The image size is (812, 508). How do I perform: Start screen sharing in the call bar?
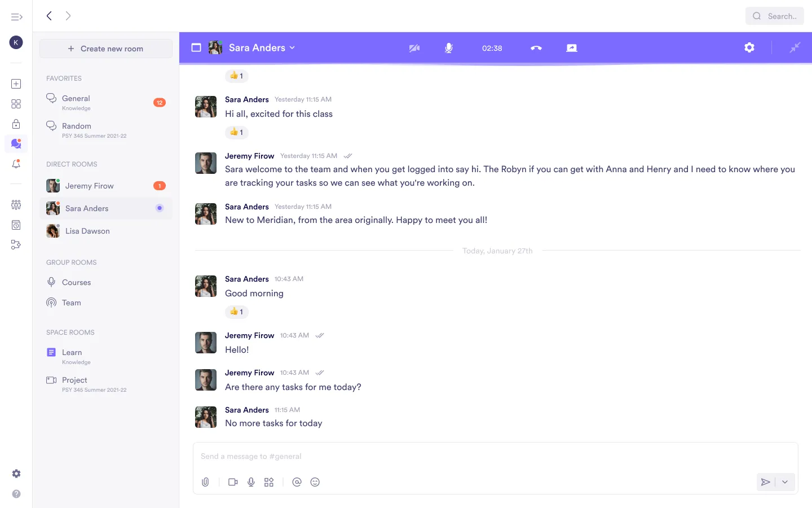[x=571, y=47]
